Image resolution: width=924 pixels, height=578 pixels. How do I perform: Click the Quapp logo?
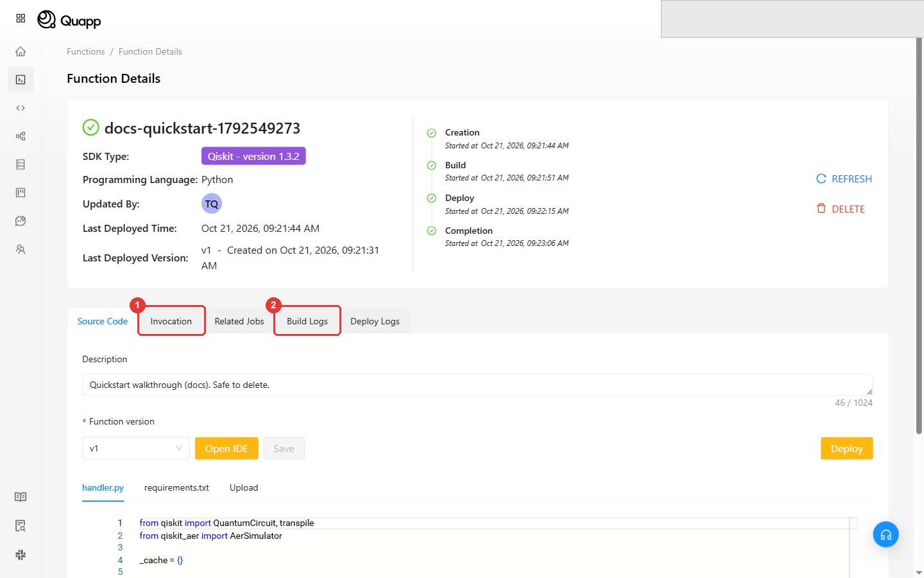click(69, 20)
